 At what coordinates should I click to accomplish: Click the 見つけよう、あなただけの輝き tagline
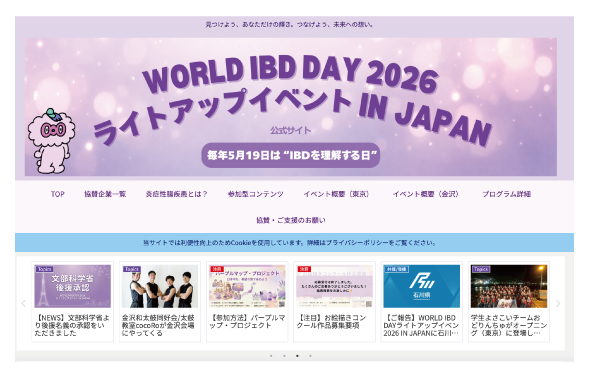(290, 24)
